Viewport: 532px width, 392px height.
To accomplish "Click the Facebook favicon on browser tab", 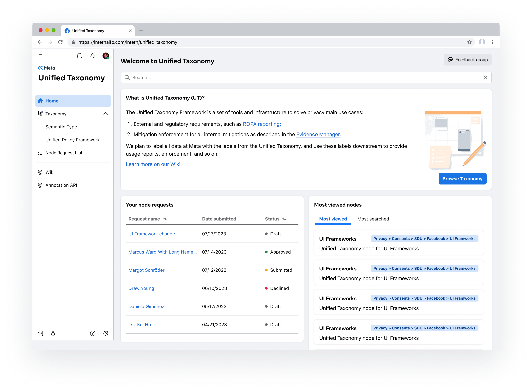I will [67, 31].
